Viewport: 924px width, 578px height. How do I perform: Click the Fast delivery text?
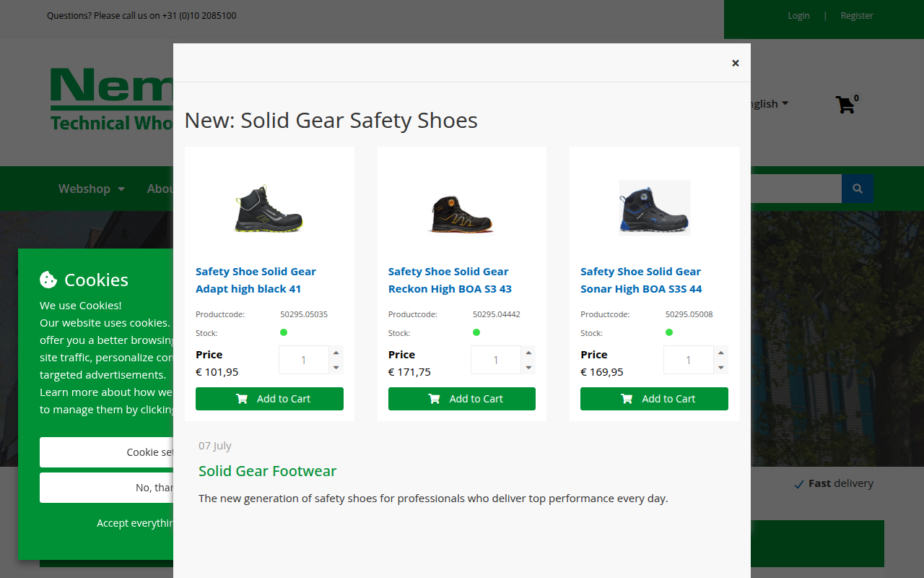coord(841,483)
